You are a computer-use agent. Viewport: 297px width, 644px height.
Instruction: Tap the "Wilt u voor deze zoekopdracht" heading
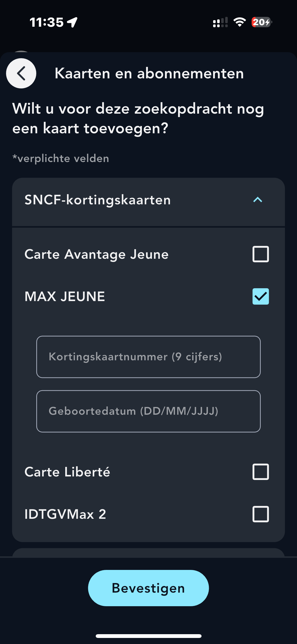click(x=138, y=118)
